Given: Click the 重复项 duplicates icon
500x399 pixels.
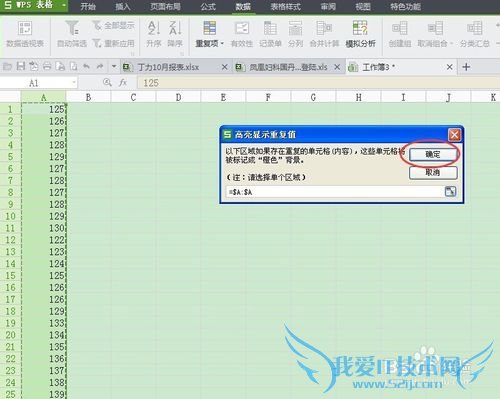Looking at the screenshot, I should (x=209, y=28).
